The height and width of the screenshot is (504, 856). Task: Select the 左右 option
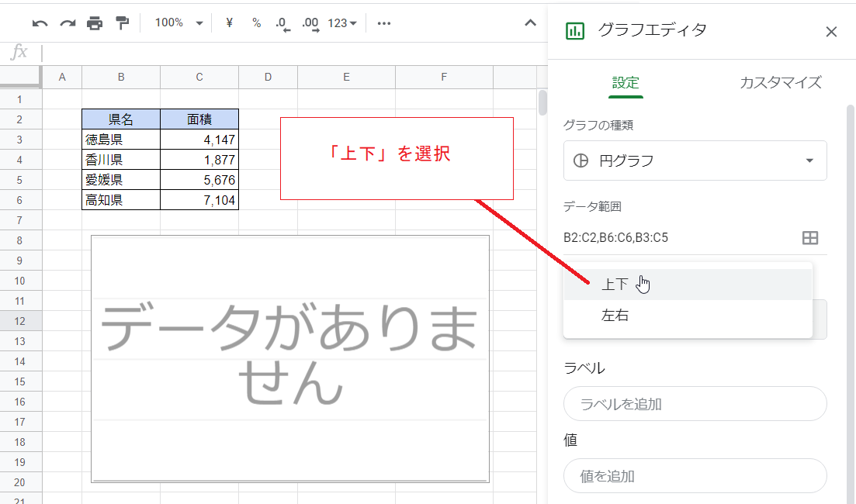click(x=688, y=316)
